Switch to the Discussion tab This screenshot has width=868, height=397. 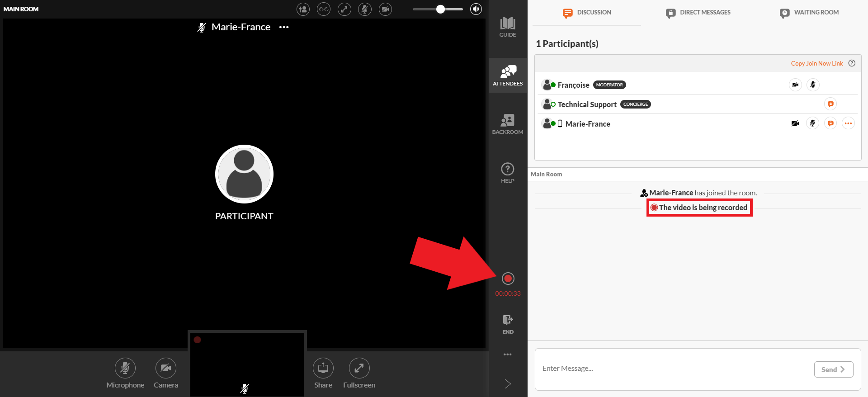point(587,13)
